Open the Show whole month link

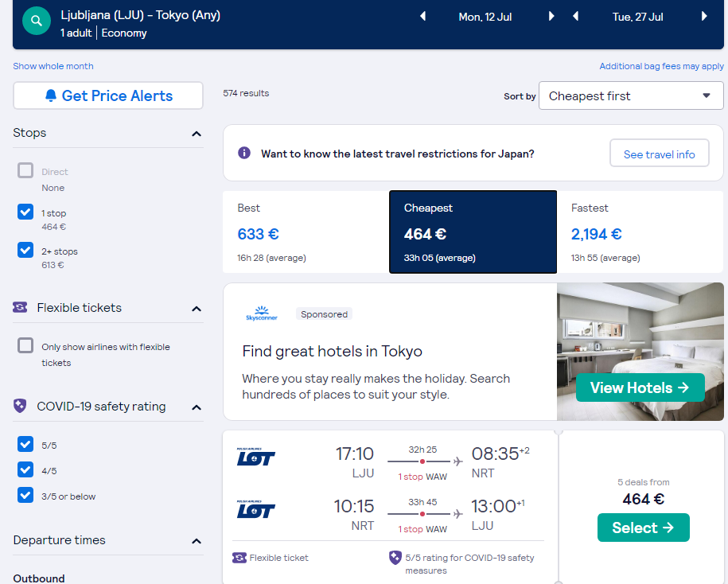pyautogui.click(x=53, y=66)
